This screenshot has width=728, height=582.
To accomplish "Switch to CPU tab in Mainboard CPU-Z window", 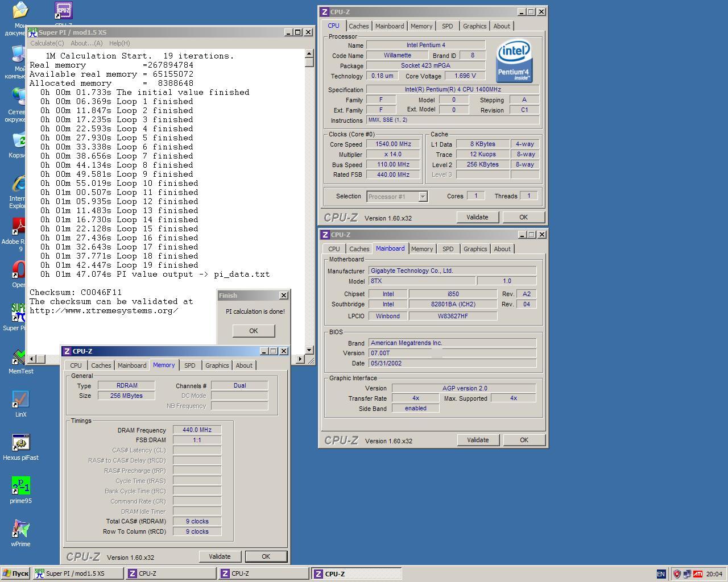I will pyautogui.click(x=334, y=249).
